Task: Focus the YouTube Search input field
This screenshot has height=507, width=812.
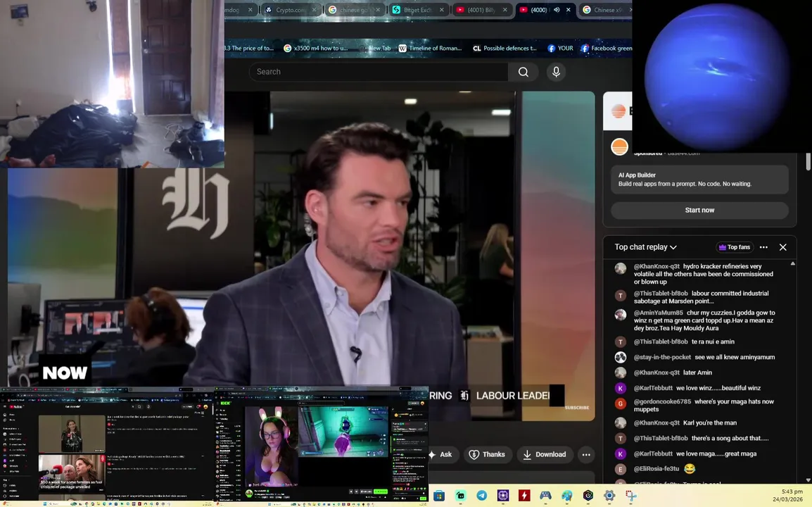Action: pyautogui.click(x=379, y=72)
